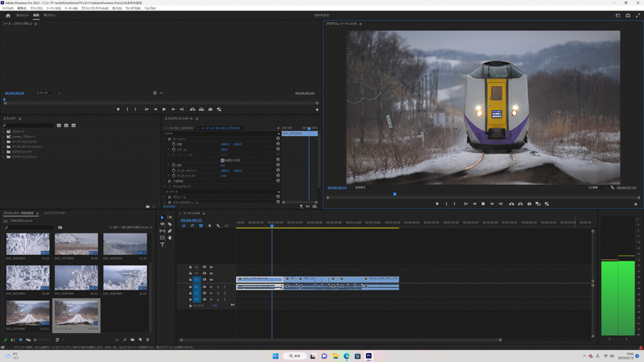This screenshot has width=644, height=362.
Task: Click the Program monitor playhead scrub bar
Action: (x=483, y=194)
